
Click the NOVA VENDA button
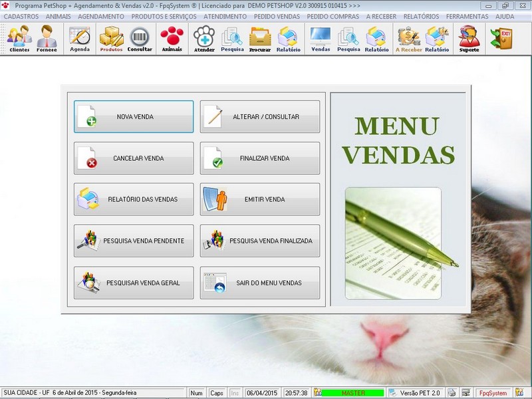click(x=134, y=116)
